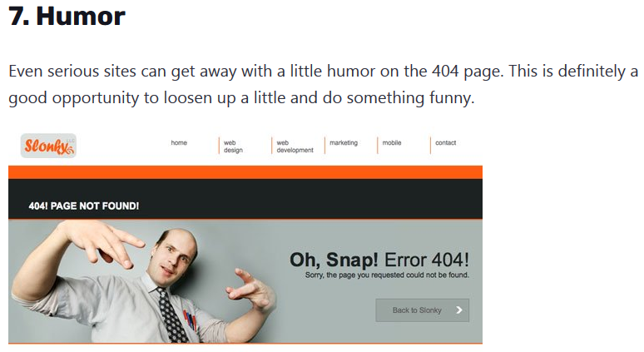Go to the marketing nav item
644x352 pixels.
pyautogui.click(x=344, y=142)
